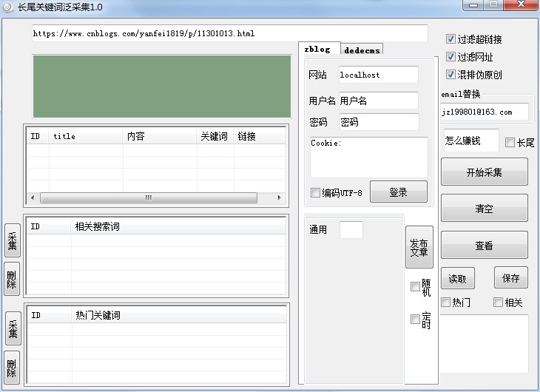This screenshot has width=540, height=392.
Task: Click 采集 button beside 相关搜索词 list
Action: [x=13, y=240]
